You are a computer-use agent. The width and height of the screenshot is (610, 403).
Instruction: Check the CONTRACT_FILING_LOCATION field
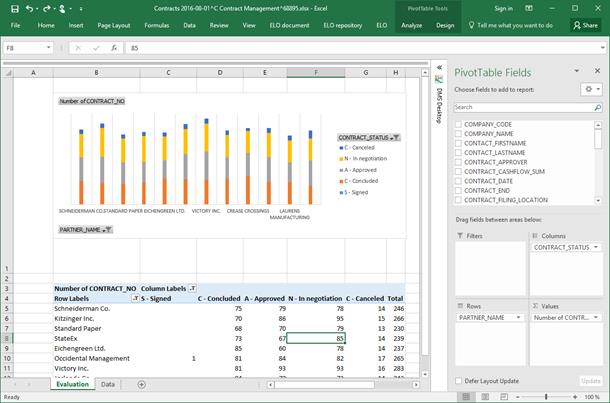click(458, 200)
